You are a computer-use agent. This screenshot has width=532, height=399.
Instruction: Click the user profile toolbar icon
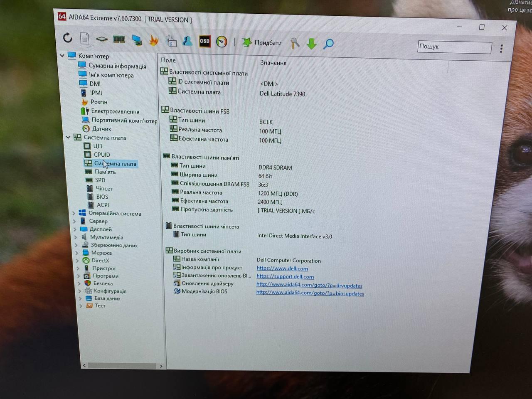(x=187, y=41)
